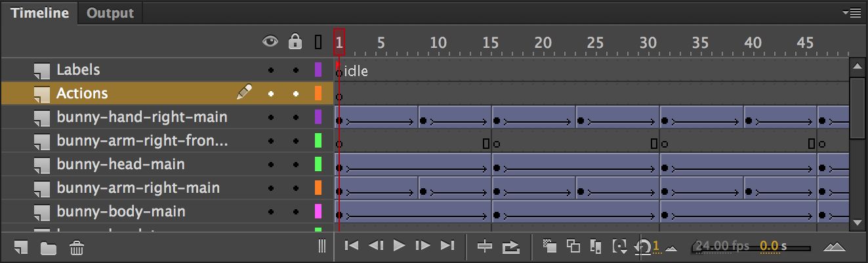Toggle the lock dot for the Labels layer
The width and height of the screenshot is (868, 263).
296,70
